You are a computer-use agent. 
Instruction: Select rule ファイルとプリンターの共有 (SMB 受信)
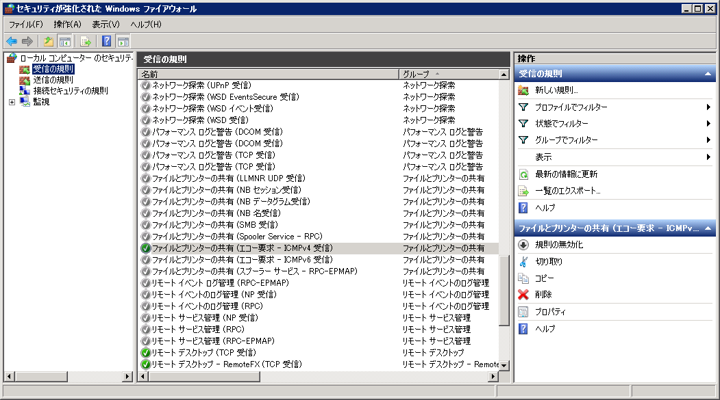(x=215, y=225)
